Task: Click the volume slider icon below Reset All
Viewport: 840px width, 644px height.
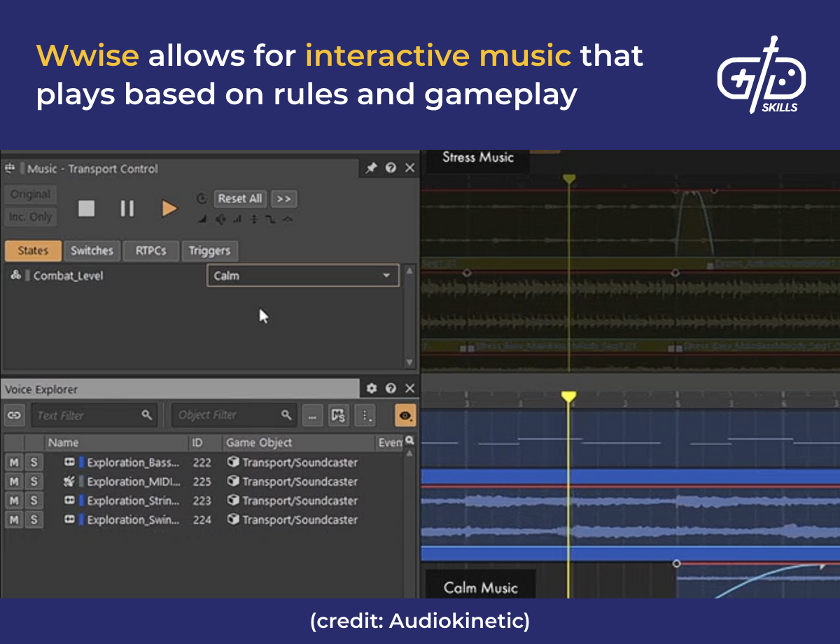Action: (202, 218)
